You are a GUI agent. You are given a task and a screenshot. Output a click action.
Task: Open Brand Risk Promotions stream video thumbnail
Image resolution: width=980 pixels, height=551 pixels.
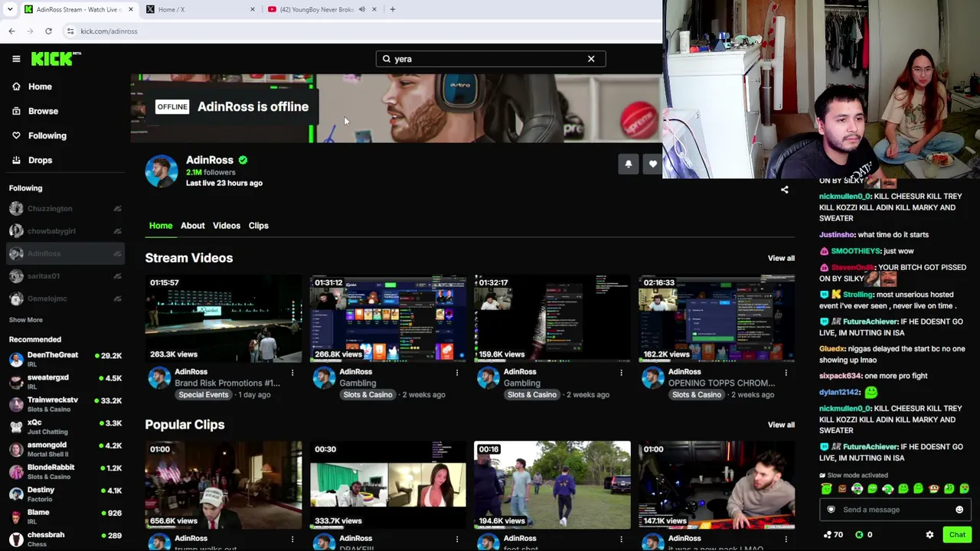[224, 318]
